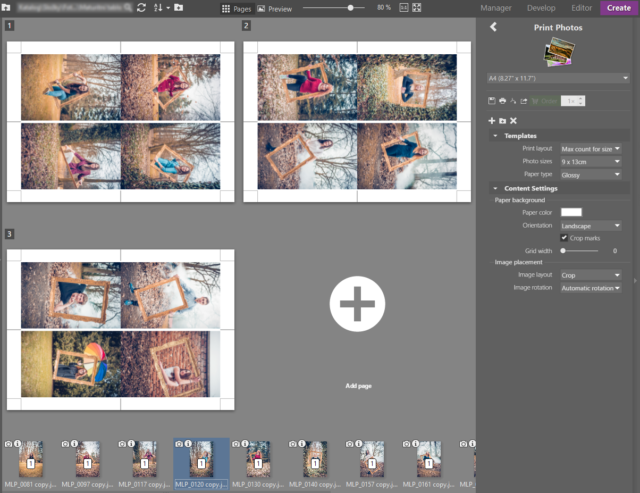Add photos with the plus icon
Screen dimensions: 640x493
coord(492,120)
